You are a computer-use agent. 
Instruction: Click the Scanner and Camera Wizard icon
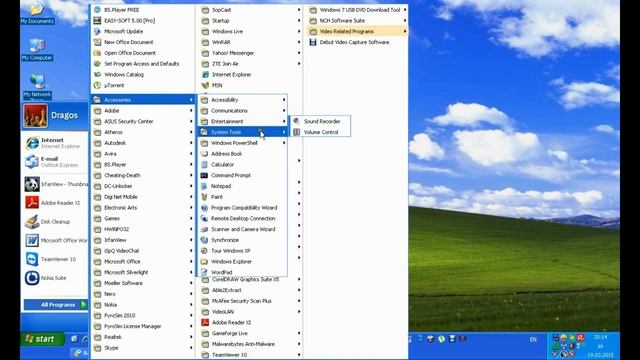204,229
